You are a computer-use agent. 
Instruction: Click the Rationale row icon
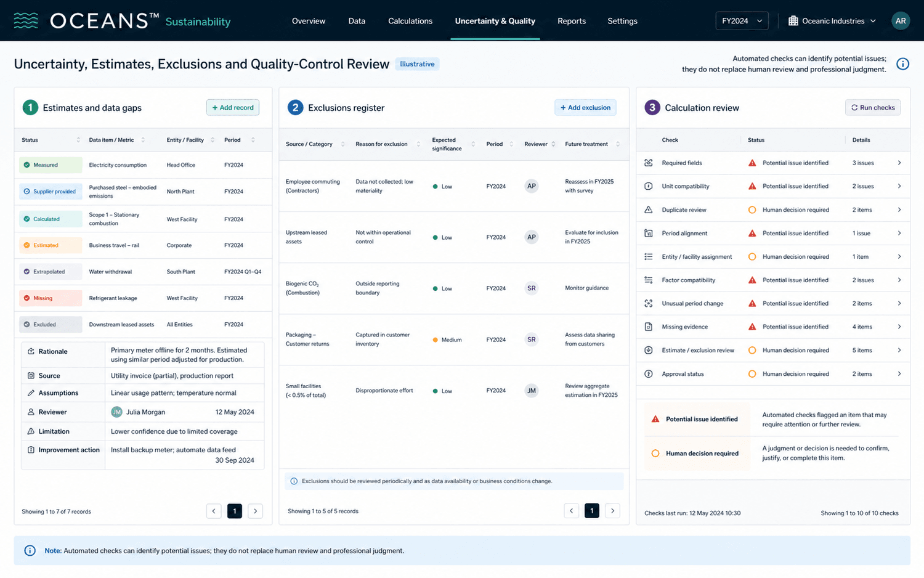31,351
